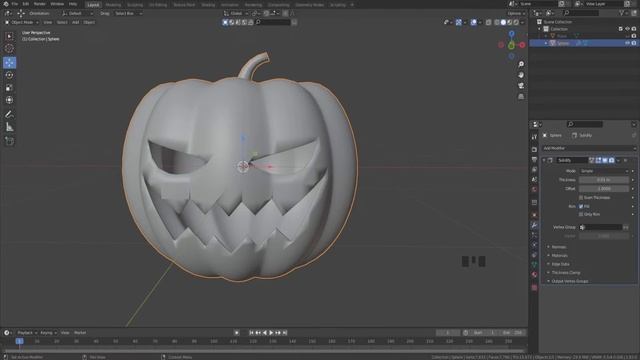Expand the Output Vertex Groups subpanel

coord(569,281)
